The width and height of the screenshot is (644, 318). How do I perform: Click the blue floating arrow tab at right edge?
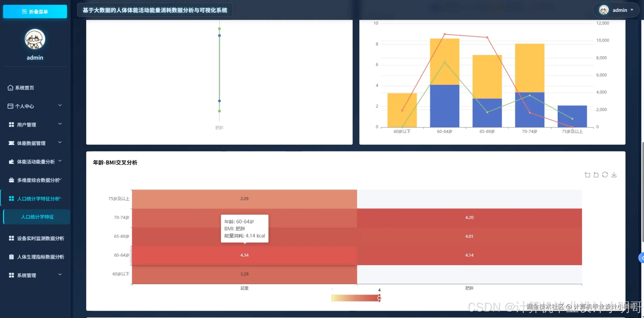641,258
